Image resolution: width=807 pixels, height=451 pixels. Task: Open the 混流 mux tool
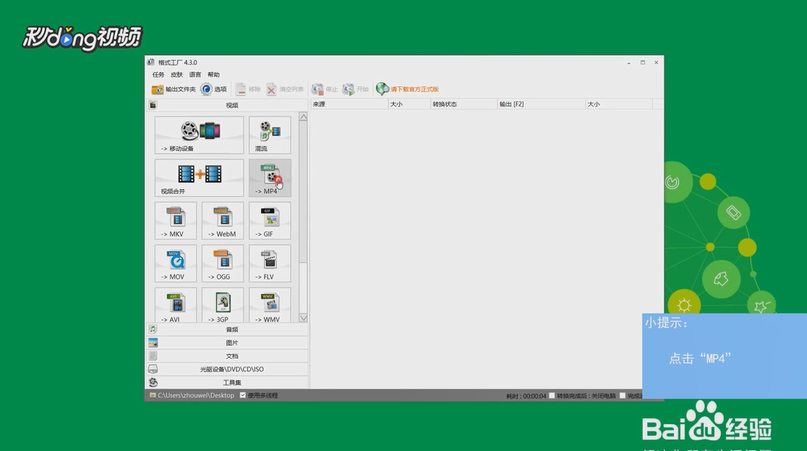270,135
